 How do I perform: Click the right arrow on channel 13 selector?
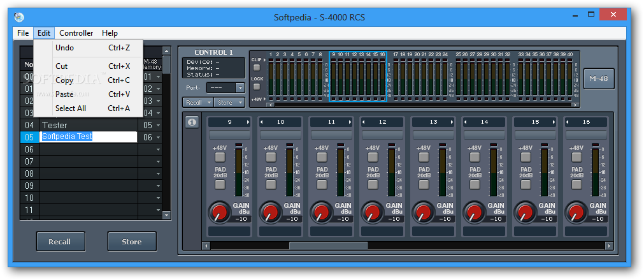point(452,122)
